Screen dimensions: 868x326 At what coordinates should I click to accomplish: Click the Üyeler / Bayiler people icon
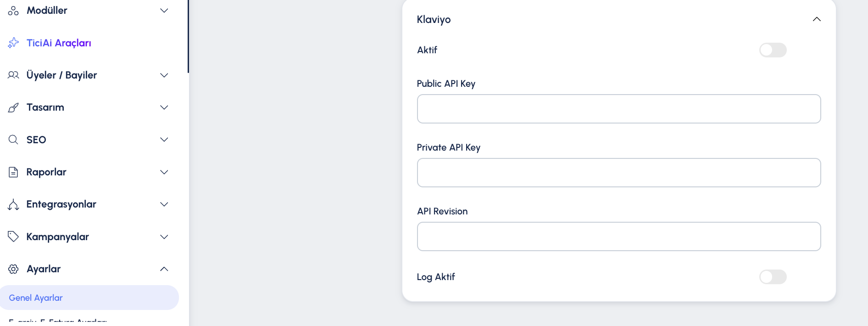13,75
